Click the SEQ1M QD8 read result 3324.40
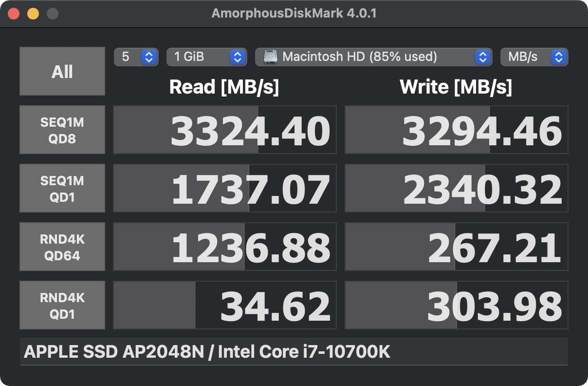 (x=225, y=130)
